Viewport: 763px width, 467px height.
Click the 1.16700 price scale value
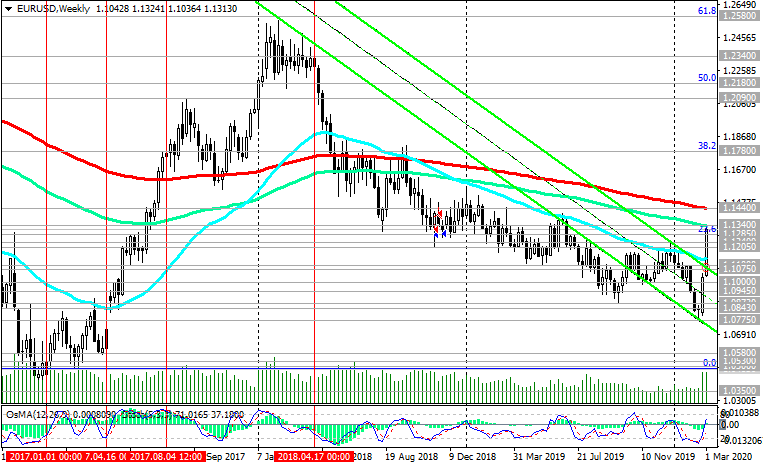pyautogui.click(x=739, y=170)
